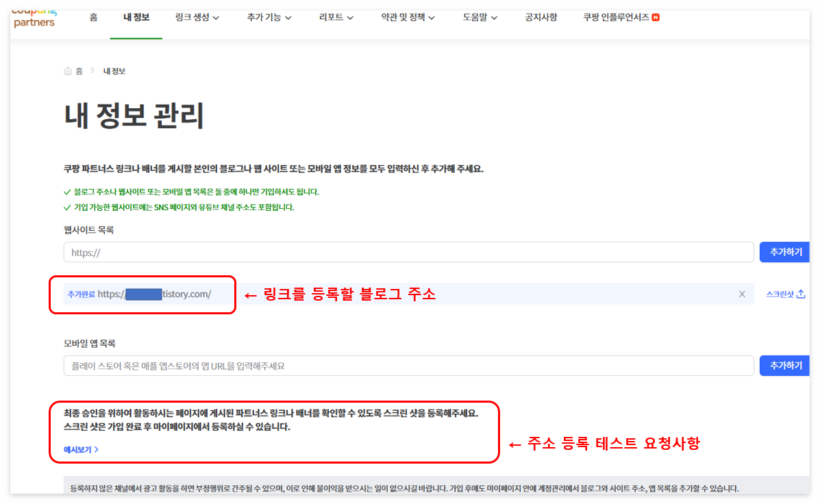820x504 pixels.
Task: Select the 내 정보 tab
Action: [136, 17]
